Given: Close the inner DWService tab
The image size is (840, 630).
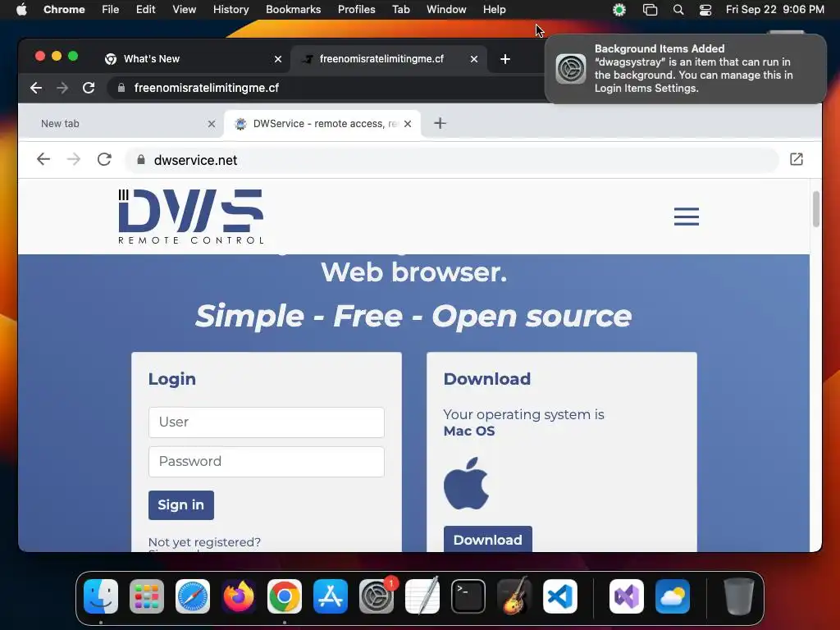Looking at the screenshot, I should pos(408,124).
